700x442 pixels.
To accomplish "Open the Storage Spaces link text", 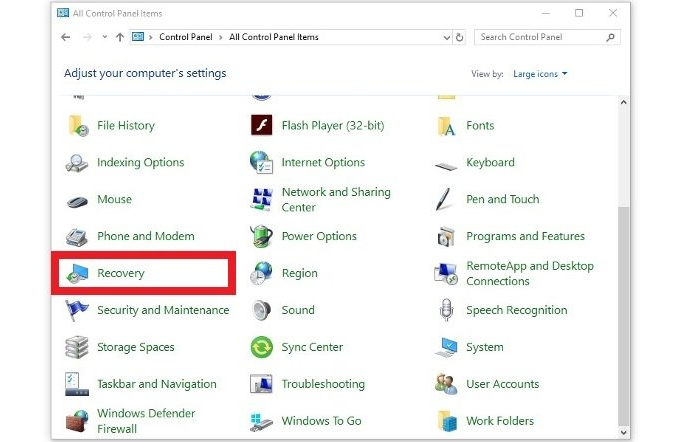I will coord(136,347).
